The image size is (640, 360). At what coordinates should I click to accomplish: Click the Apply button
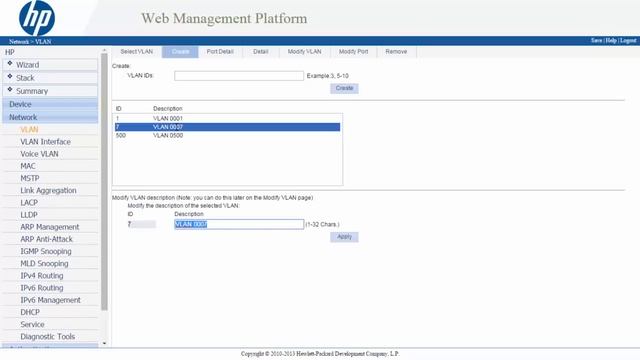[344, 237]
